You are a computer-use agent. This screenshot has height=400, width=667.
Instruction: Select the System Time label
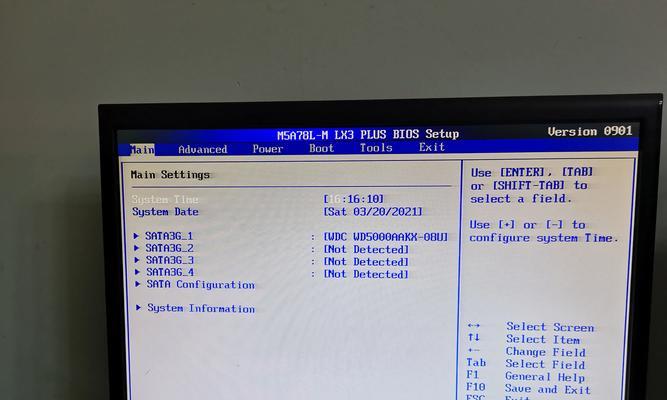[165, 199]
